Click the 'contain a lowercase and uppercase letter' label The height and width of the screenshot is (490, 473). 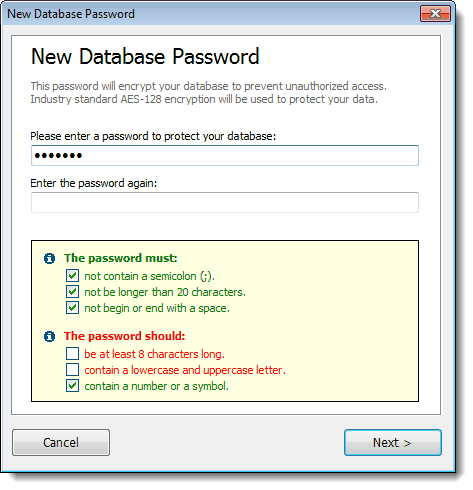(185, 370)
